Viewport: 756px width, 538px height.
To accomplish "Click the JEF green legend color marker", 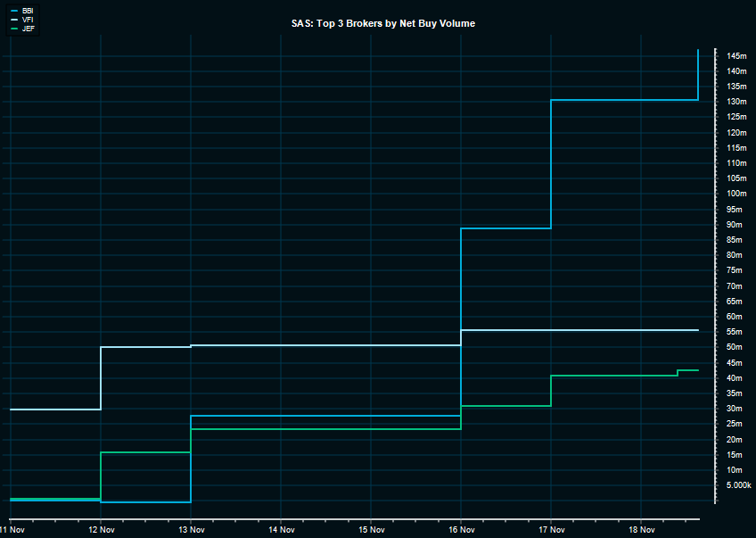I will (14, 28).
